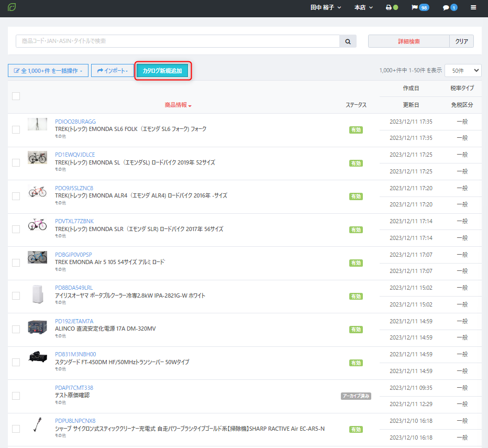Sort by 商品情報 column header
Viewport: 488px width, 448px height.
[178, 105]
